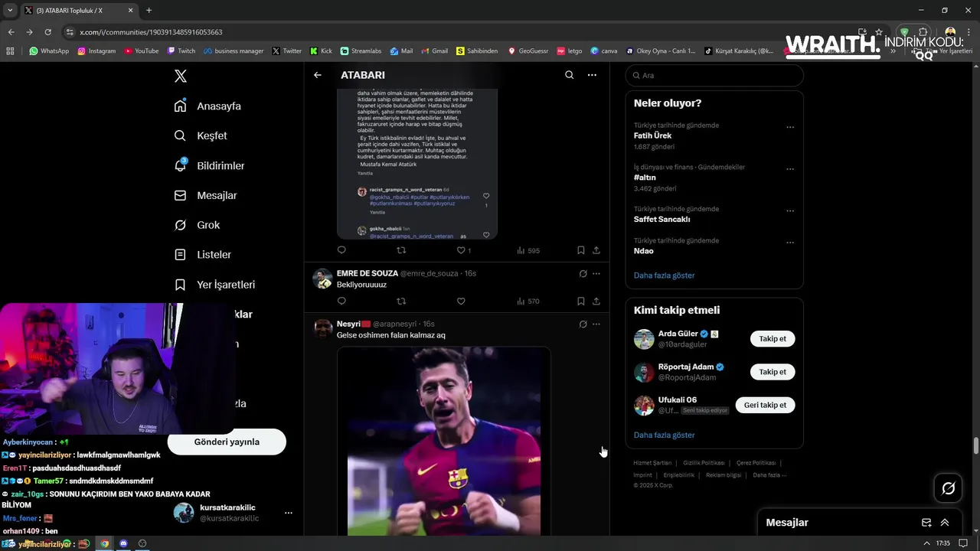Click the browser address bar
980x551 pixels.
click(x=459, y=32)
